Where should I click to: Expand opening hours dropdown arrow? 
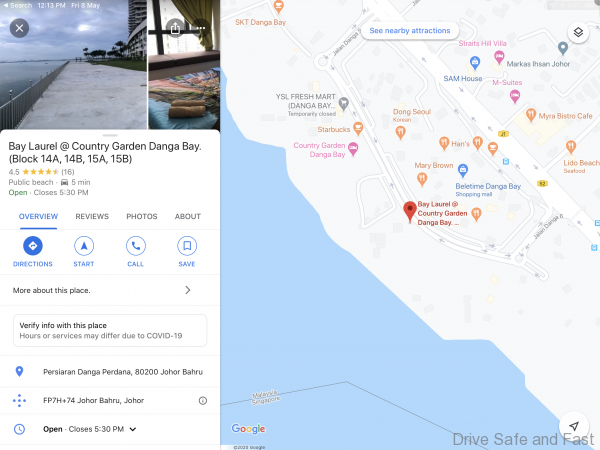[133, 429]
